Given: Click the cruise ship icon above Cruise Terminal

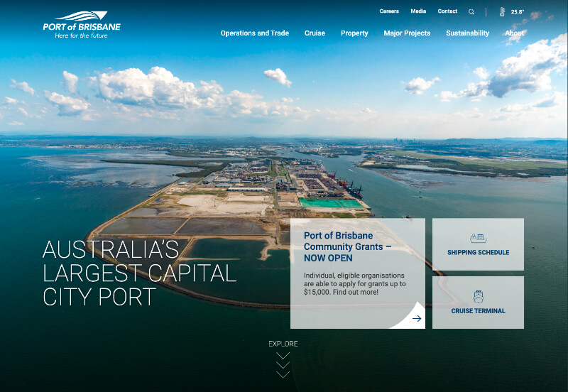Looking at the screenshot, I should pyautogui.click(x=478, y=297).
